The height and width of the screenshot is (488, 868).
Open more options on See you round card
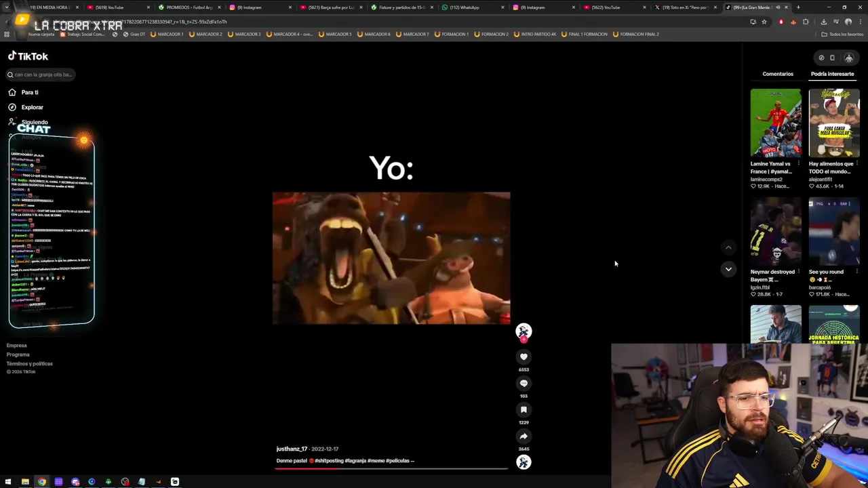tap(857, 272)
